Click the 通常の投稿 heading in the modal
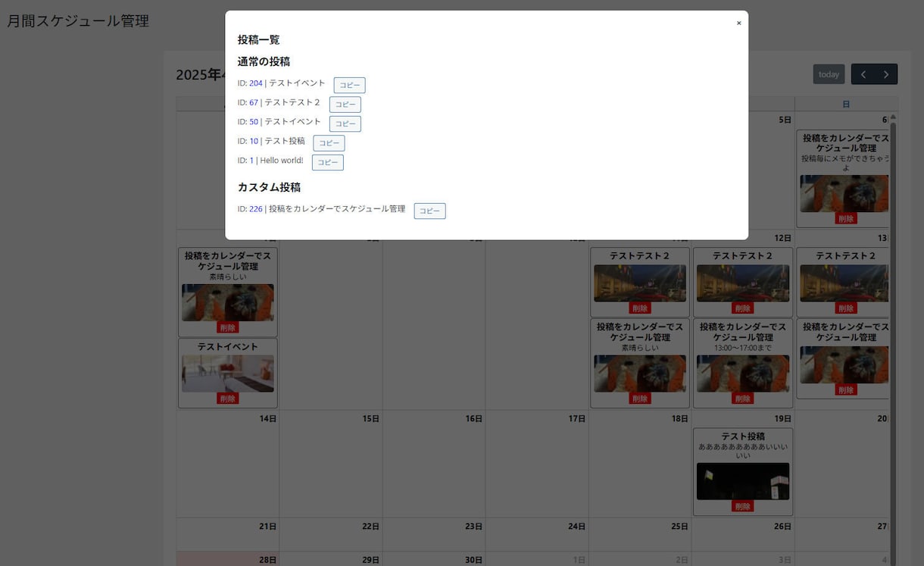 click(x=264, y=61)
